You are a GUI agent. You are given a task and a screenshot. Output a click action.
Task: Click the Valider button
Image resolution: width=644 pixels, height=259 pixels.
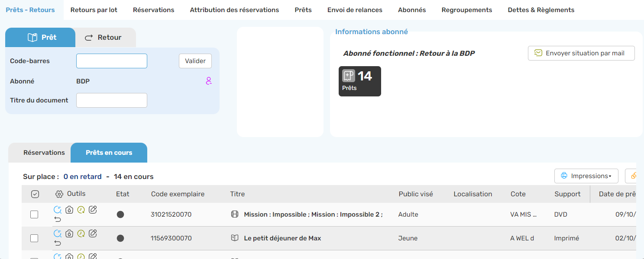point(195,61)
